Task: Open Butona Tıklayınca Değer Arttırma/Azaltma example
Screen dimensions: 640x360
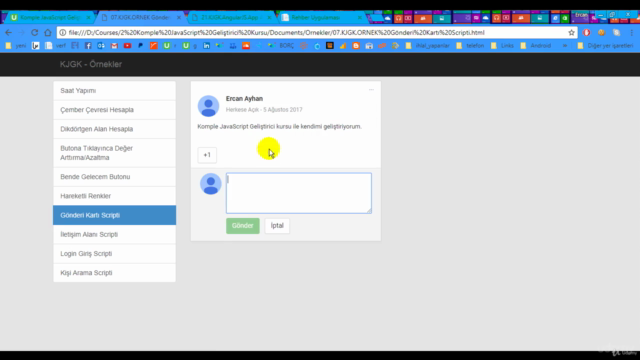Action: tap(114, 153)
